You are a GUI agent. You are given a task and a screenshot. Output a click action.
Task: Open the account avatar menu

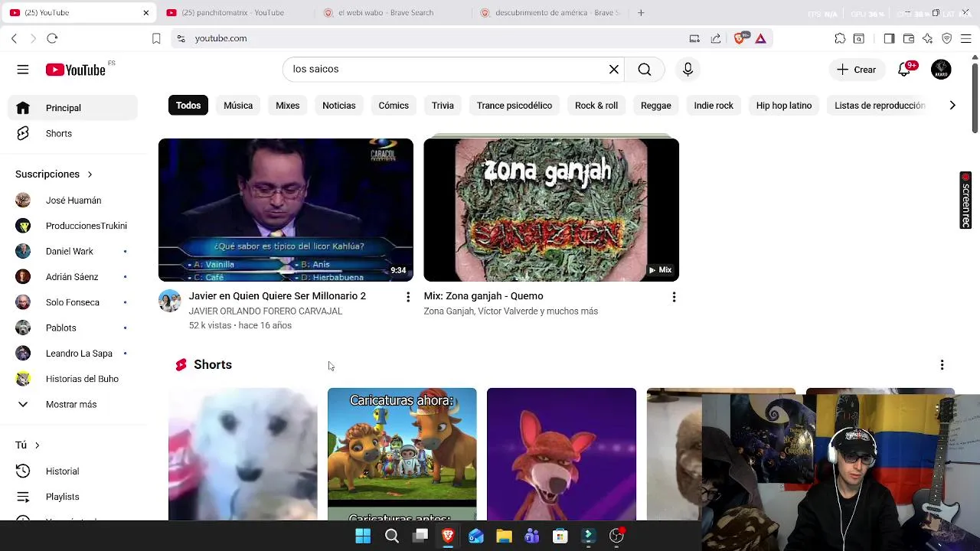point(941,70)
